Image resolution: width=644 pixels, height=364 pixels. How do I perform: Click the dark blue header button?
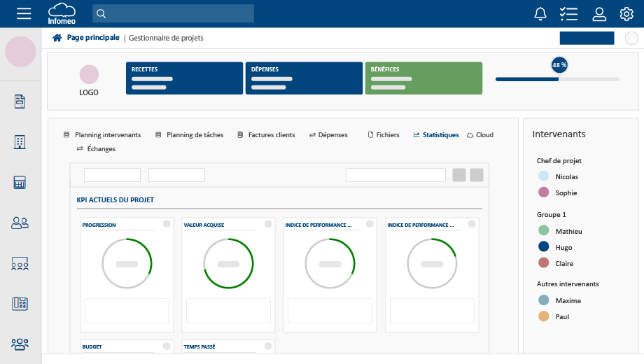[x=587, y=38]
